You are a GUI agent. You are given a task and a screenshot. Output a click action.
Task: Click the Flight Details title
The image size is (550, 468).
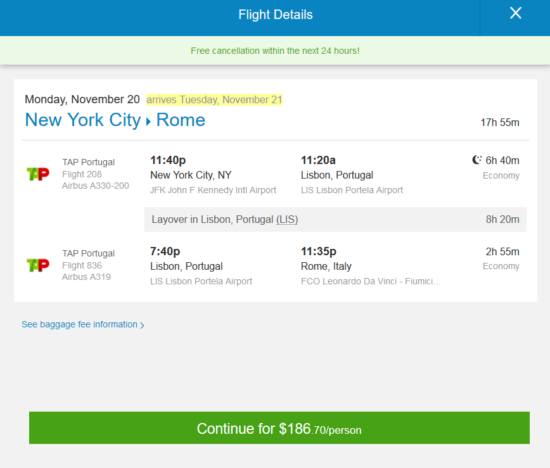point(275,15)
